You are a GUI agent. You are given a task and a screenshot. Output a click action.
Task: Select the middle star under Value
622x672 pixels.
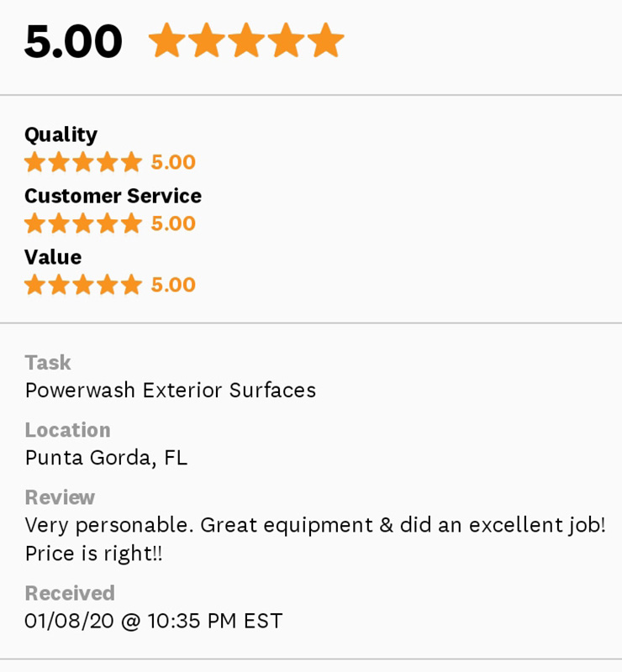point(83,285)
